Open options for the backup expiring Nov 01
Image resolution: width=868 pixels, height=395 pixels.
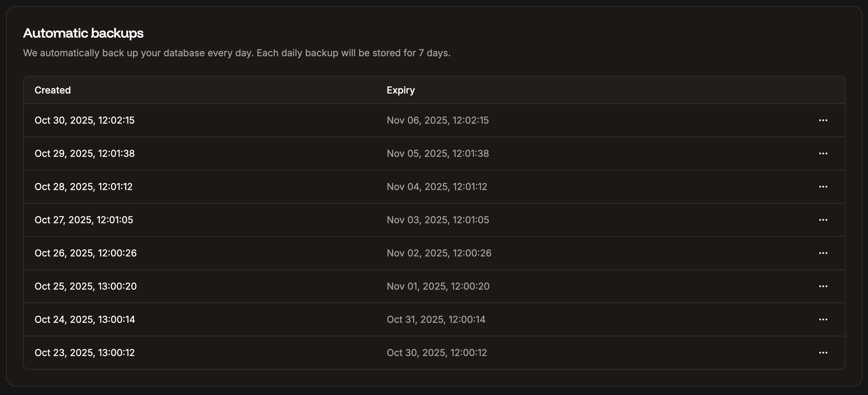coord(823,286)
